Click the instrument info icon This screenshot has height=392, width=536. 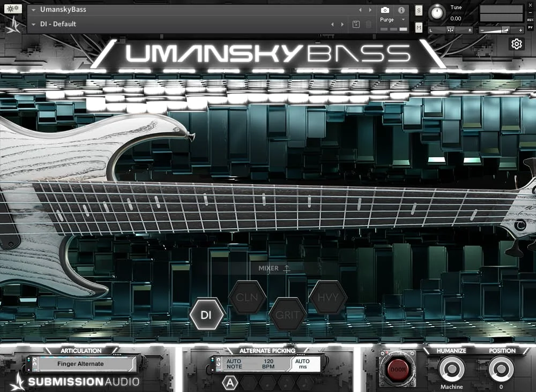click(x=401, y=10)
